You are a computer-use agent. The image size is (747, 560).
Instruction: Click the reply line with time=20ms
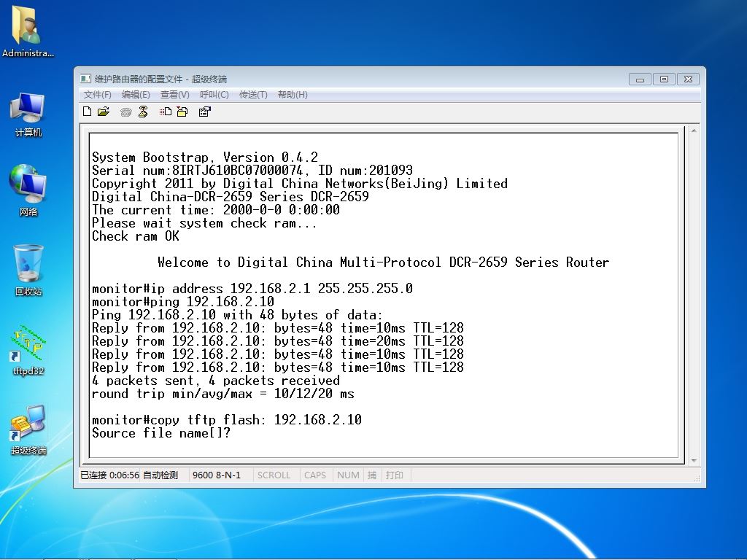278,341
